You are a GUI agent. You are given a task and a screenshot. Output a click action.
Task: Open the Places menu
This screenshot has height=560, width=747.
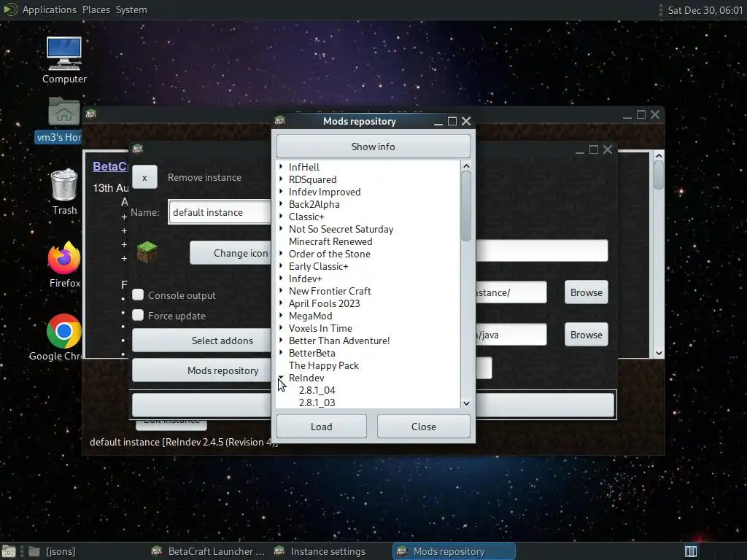[96, 9]
